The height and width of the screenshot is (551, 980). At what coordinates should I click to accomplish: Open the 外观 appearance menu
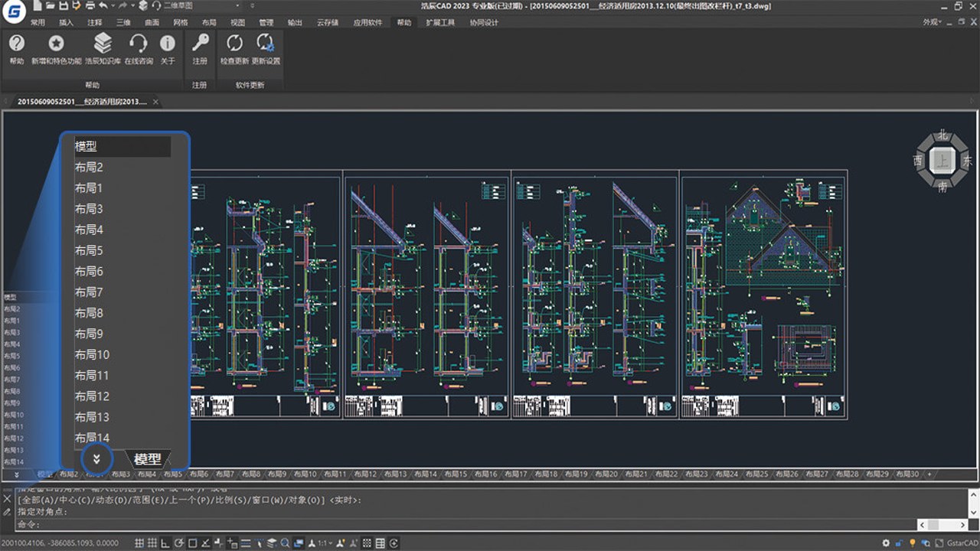click(x=932, y=22)
